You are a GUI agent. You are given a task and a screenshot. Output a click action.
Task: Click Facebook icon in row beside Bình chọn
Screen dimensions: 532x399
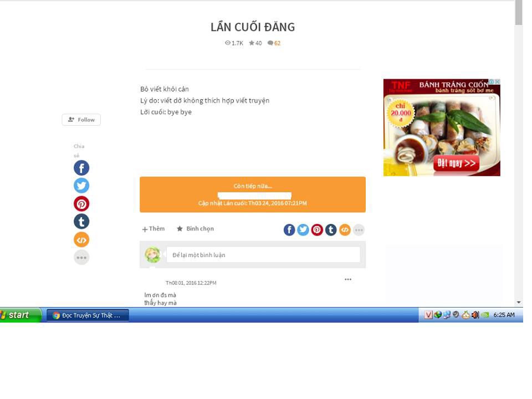[289, 230]
